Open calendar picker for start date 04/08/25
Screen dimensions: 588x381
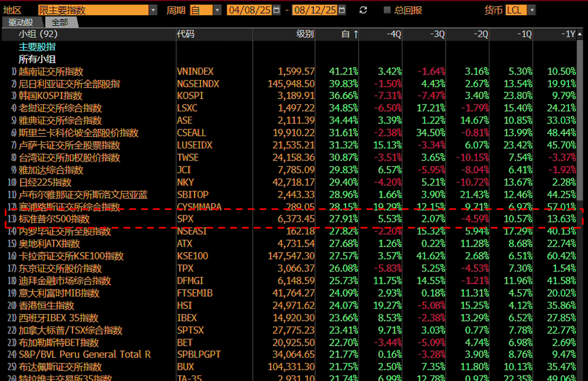pyautogui.click(x=277, y=10)
